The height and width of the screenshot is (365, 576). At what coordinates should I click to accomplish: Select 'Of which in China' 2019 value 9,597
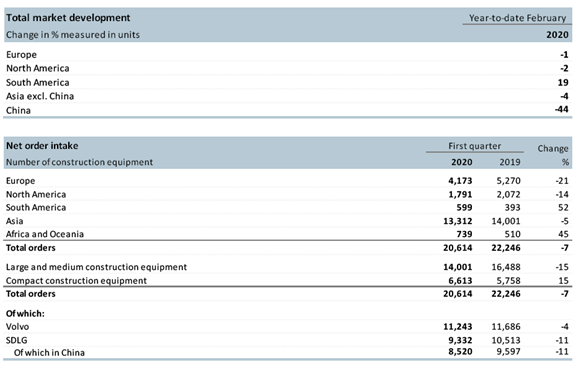coord(508,352)
